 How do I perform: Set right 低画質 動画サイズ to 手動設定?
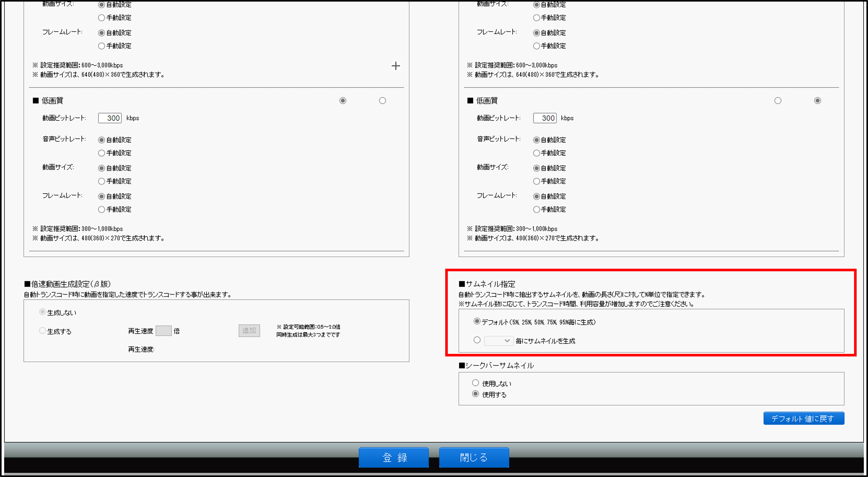[537, 181]
